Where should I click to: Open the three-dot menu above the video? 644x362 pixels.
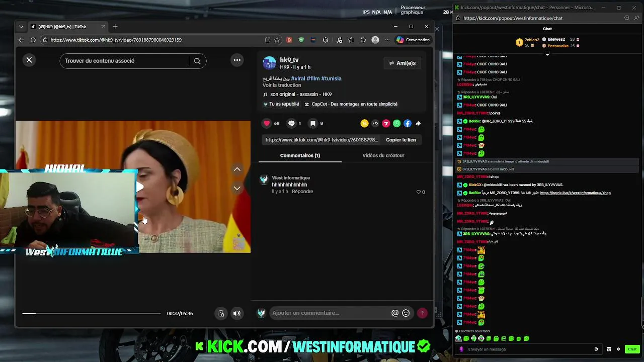237,60
